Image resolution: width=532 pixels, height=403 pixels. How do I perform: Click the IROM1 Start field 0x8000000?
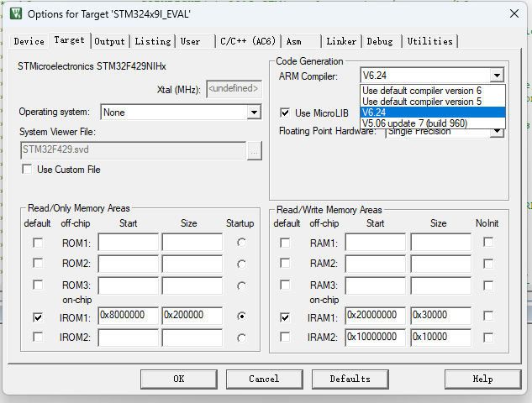[x=129, y=316]
